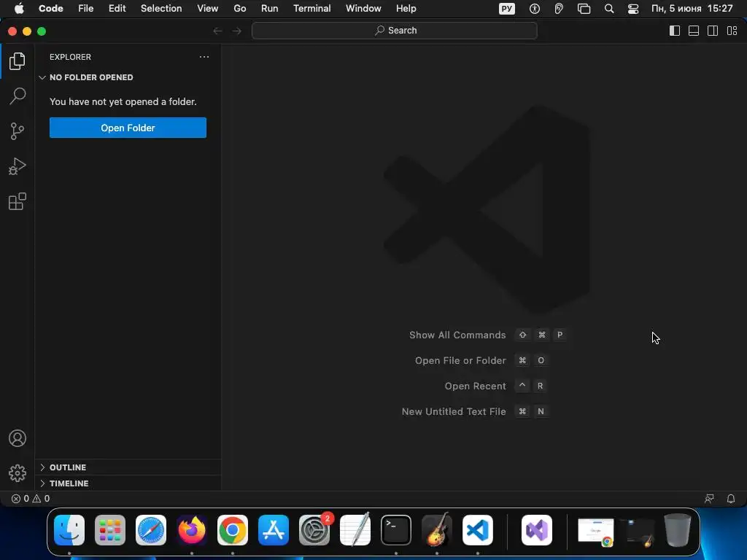Click the EXPLORER panel title

tap(70, 57)
